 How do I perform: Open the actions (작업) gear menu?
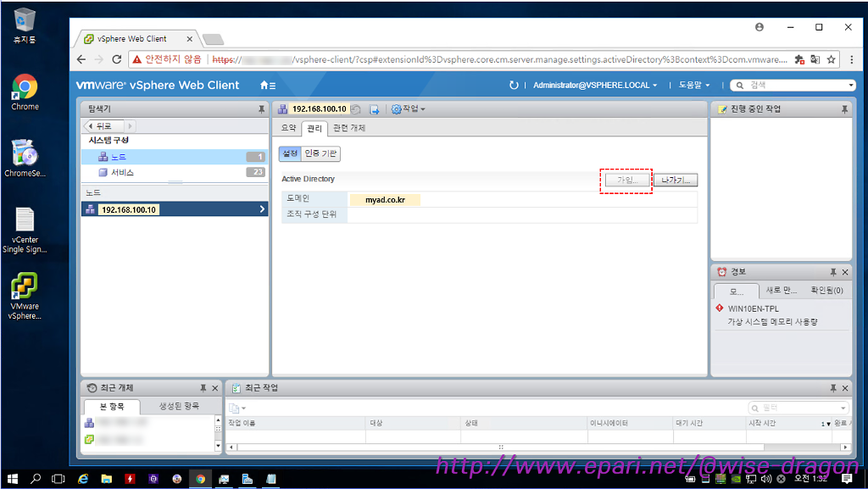click(x=408, y=109)
